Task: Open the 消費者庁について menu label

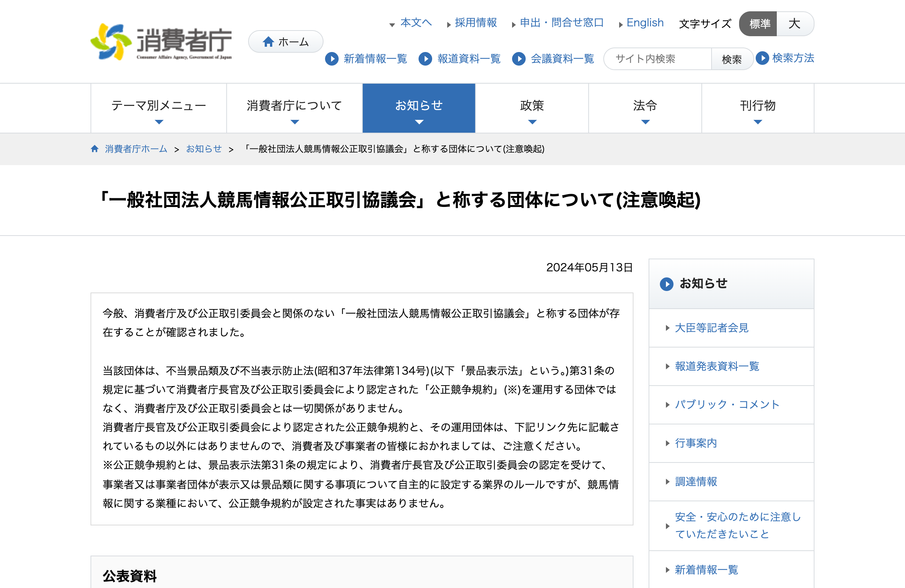Action: 295,105
